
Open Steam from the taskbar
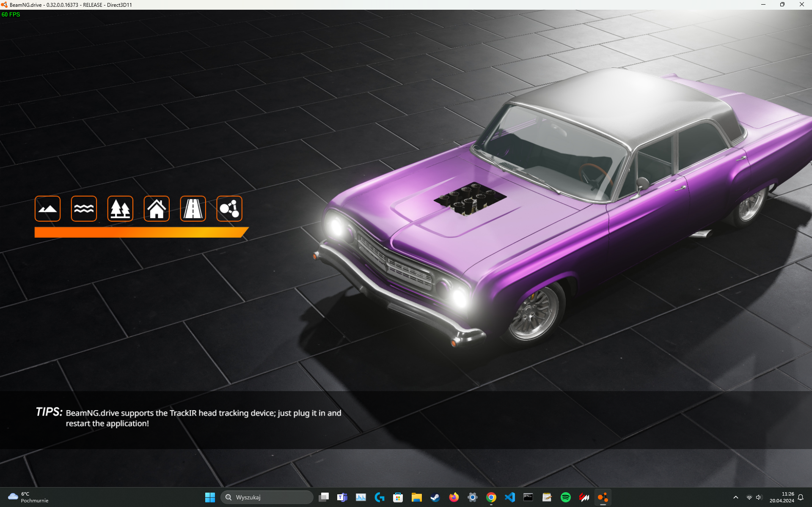pos(435,497)
